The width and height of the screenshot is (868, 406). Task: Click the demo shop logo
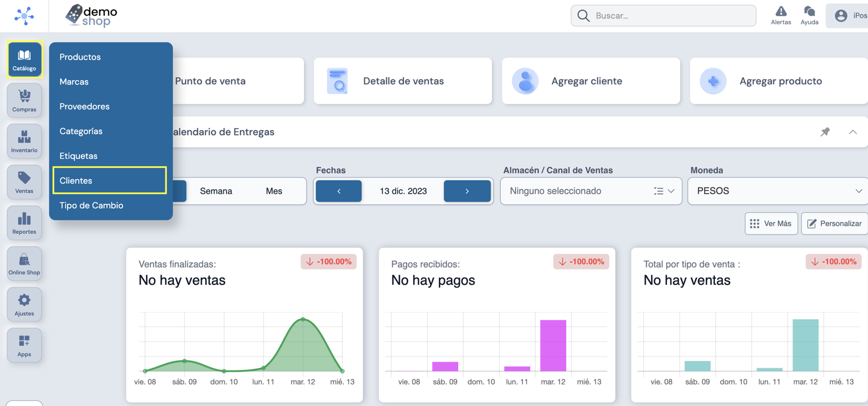[x=91, y=16]
